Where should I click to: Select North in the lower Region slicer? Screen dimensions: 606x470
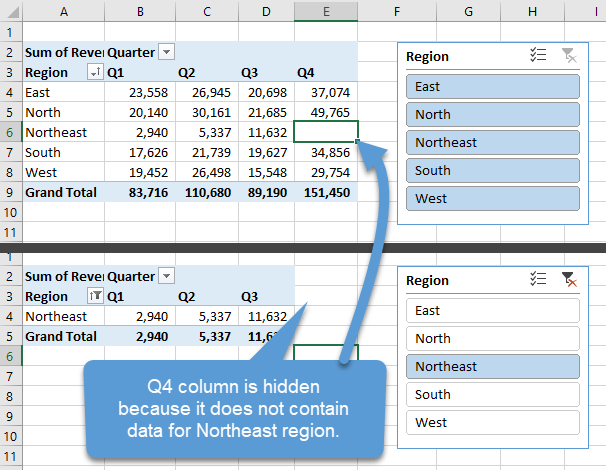(493, 338)
